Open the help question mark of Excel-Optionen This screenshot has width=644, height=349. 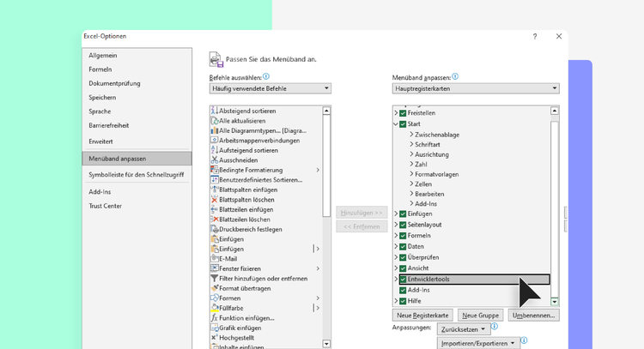point(535,37)
